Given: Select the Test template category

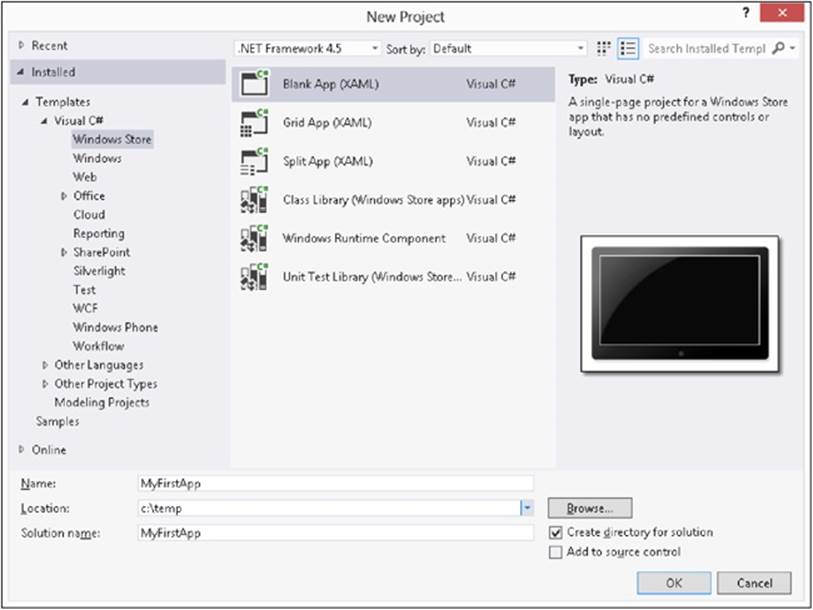Looking at the screenshot, I should [84, 289].
